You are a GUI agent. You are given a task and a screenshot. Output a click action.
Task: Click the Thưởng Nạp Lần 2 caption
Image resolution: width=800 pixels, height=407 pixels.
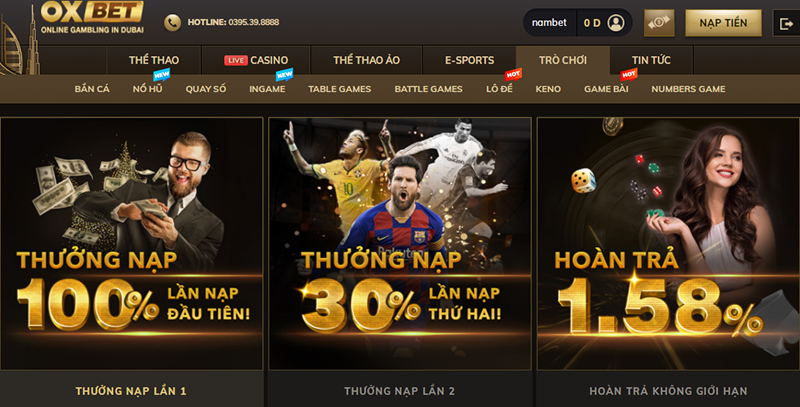coord(399,391)
